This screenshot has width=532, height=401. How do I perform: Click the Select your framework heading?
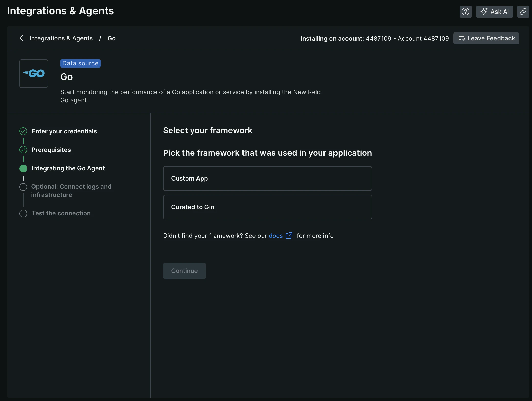pyautogui.click(x=208, y=130)
